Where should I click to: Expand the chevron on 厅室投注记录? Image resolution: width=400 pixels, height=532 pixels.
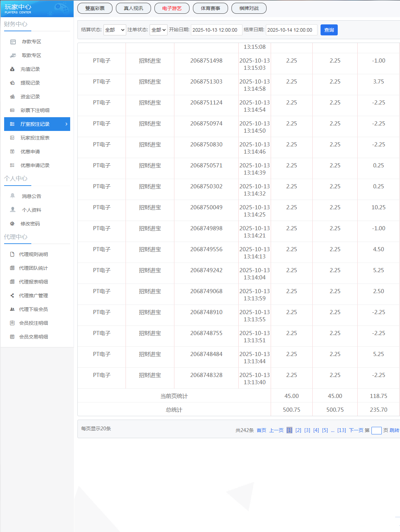coord(66,124)
